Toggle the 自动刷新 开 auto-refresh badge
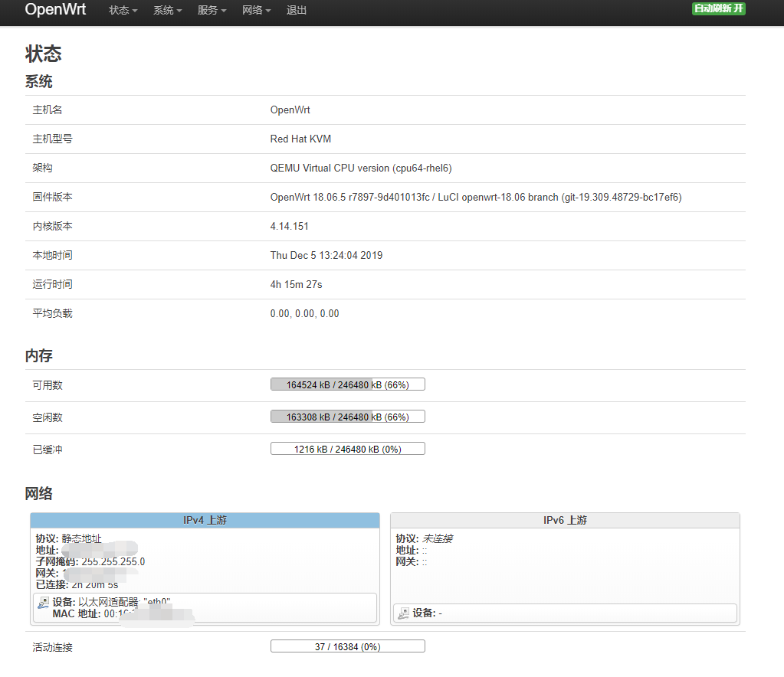This screenshot has width=784, height=677. [x=719, y=8]
